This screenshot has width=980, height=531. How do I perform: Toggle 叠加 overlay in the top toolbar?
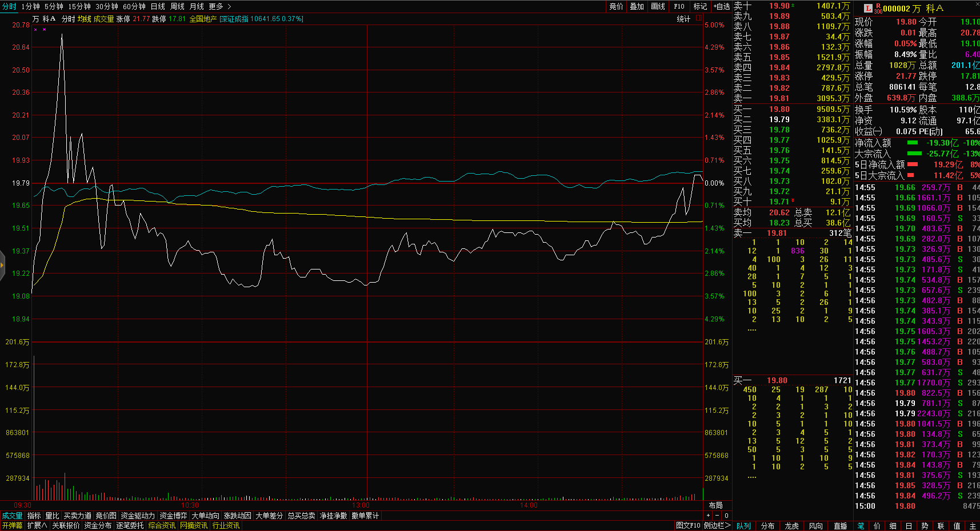pyautogui.click(x=637, y=6)
